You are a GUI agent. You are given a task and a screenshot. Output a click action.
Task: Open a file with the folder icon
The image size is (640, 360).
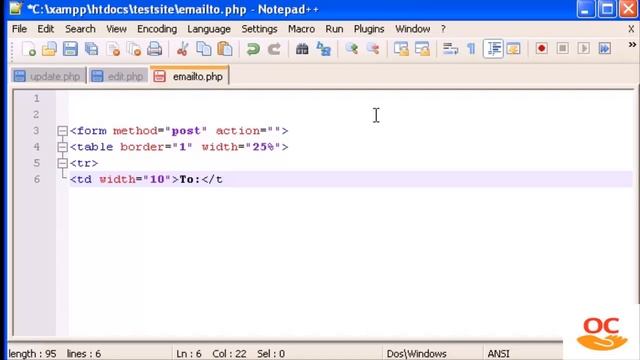[x=49, y=49]
